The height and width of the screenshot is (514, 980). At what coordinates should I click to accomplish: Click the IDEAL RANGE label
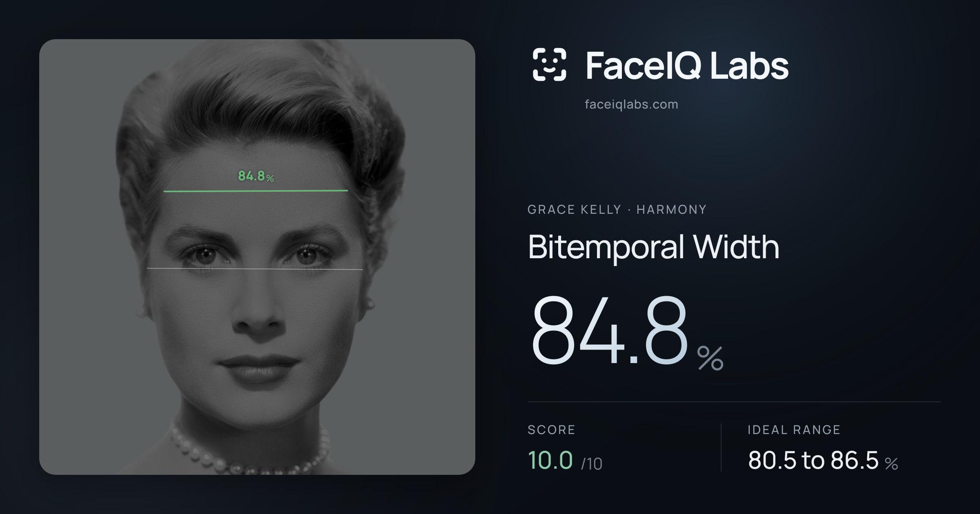(x=794, y=430)
